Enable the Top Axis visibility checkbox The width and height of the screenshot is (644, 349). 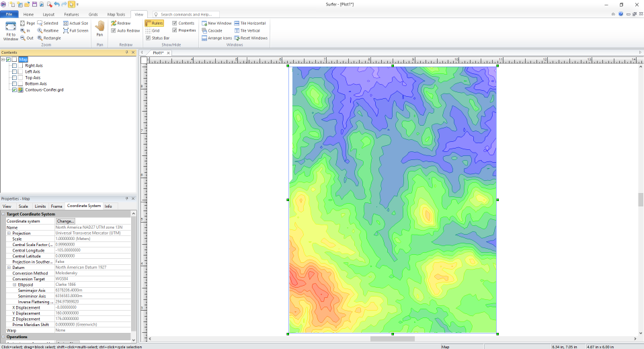(x=14, y=78)
